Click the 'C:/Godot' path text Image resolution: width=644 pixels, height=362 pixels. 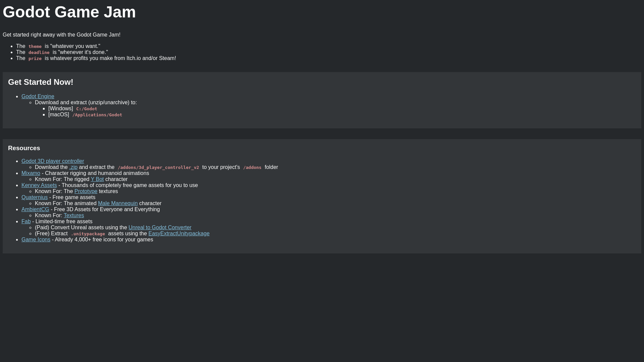87,109
